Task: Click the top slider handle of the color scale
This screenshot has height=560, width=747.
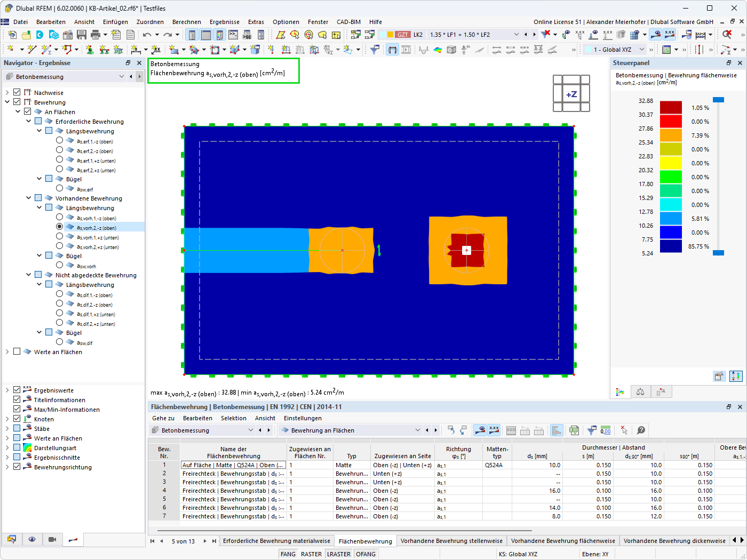Action: (719, 100)
